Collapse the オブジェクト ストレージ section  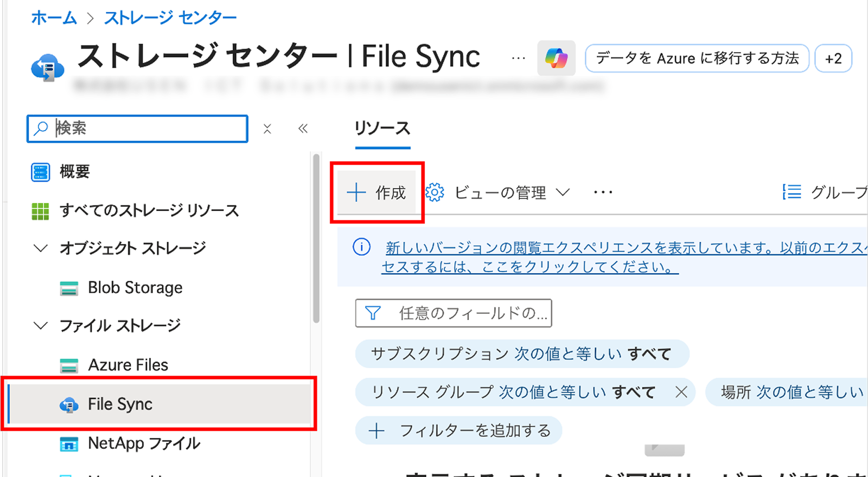click(x=41, y=248)
